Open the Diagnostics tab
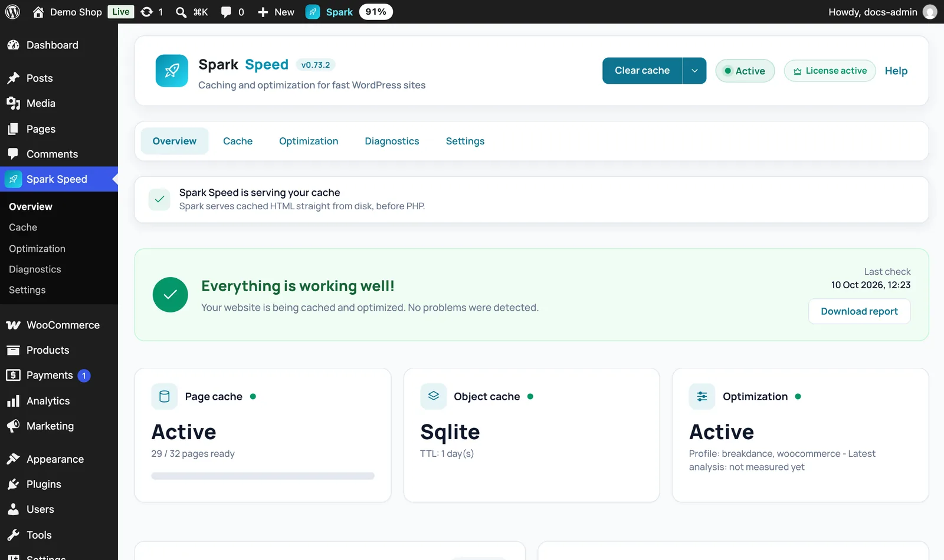 (x=392, y=141)
